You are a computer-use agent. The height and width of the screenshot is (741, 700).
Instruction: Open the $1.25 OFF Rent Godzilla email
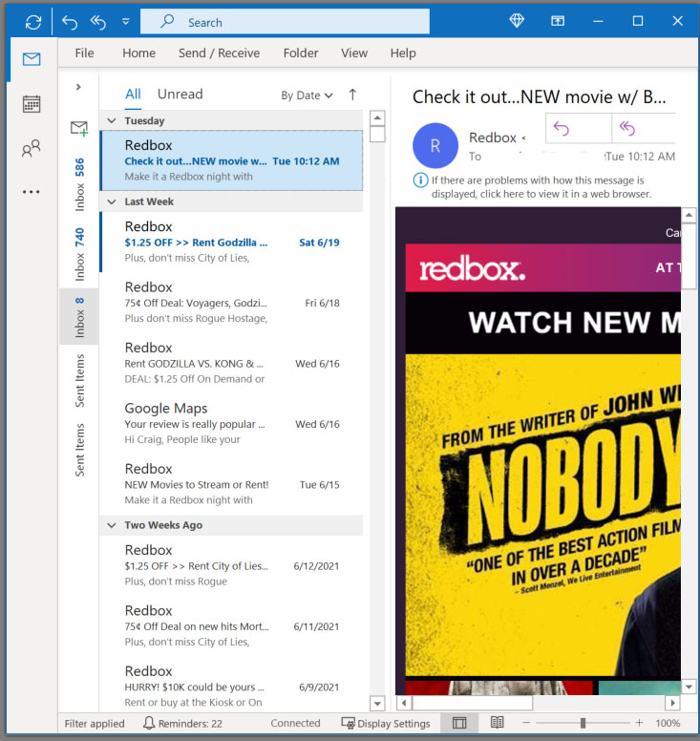[232, 242]
